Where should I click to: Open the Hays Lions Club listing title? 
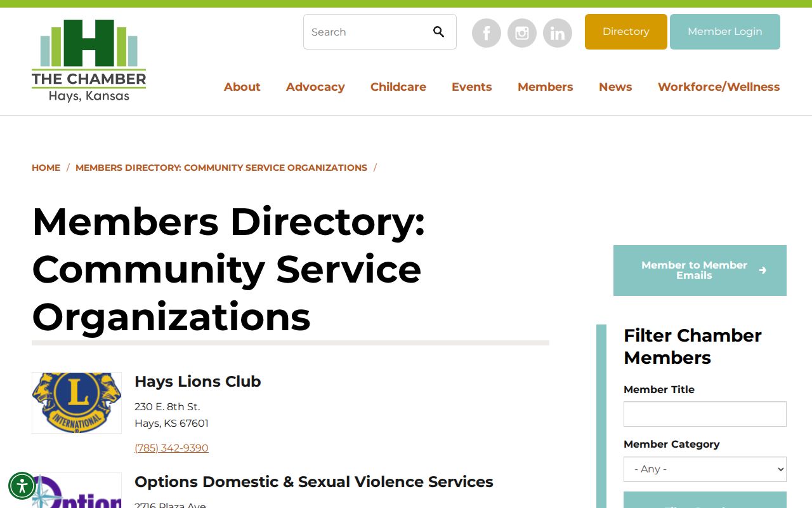[x=198, y=382]
